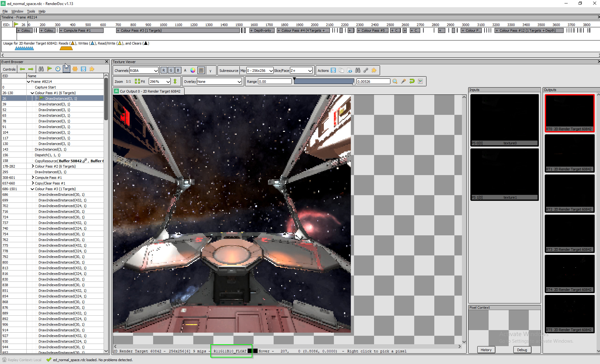Click the clock time-durations icon
Image resolution: width=600 pixels, height=364 pixels.
pyautogui.click(x=58, y=69)
